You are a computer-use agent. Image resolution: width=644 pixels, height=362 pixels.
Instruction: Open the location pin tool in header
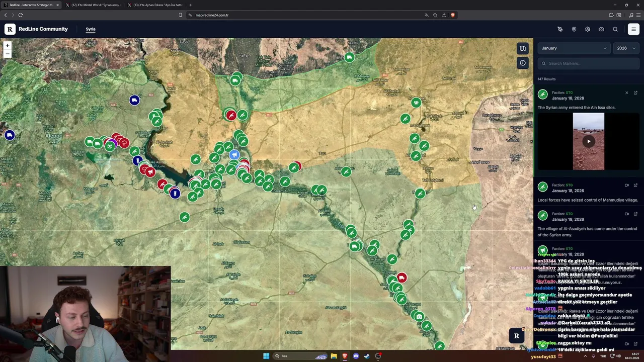tap(574, 29)
